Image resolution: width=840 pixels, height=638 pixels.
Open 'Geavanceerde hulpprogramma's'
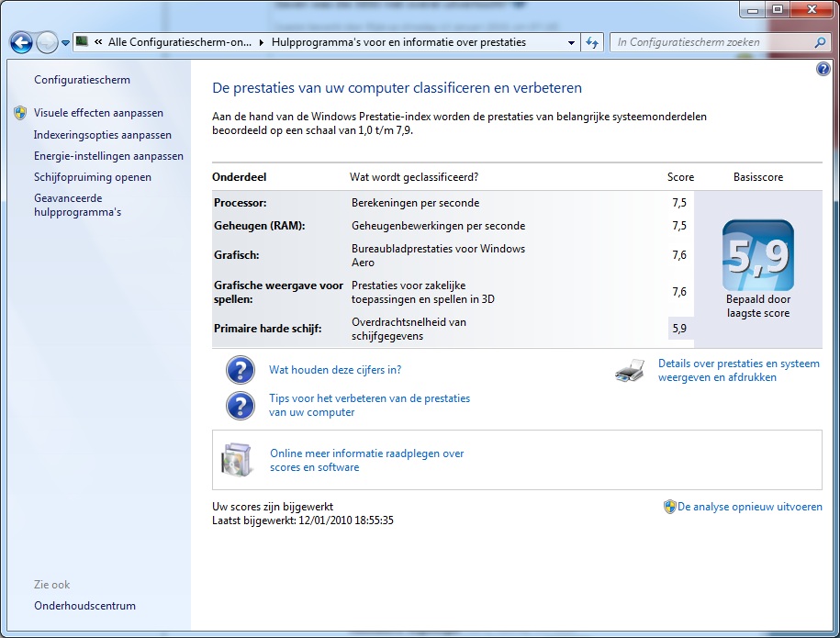pos(78,205)
